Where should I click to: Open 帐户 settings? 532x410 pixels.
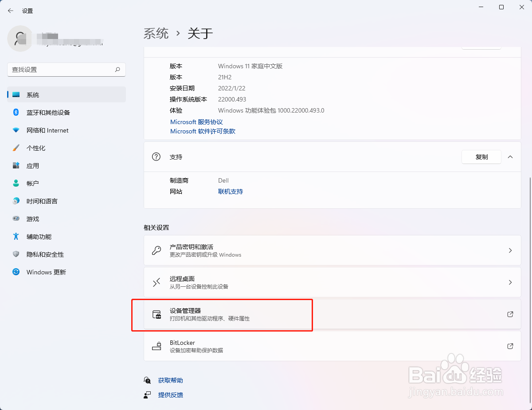point(66,184)
